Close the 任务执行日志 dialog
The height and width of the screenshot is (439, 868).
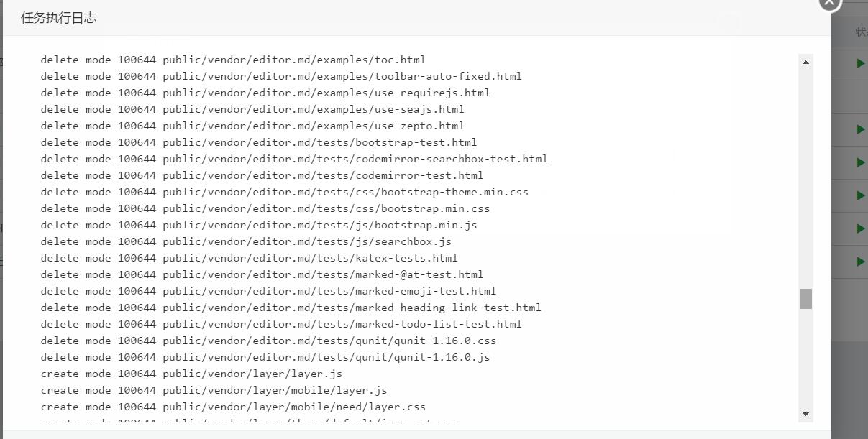(830, 2)
